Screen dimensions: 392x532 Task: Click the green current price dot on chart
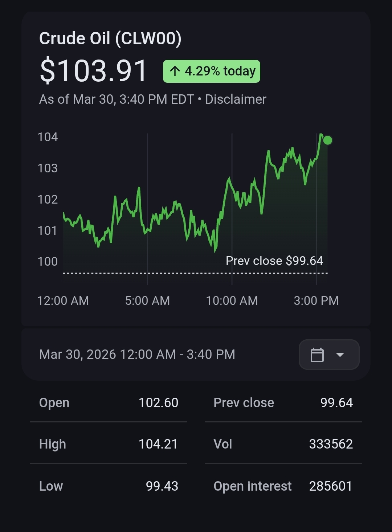pyautogui.click(x=327, y=140)
